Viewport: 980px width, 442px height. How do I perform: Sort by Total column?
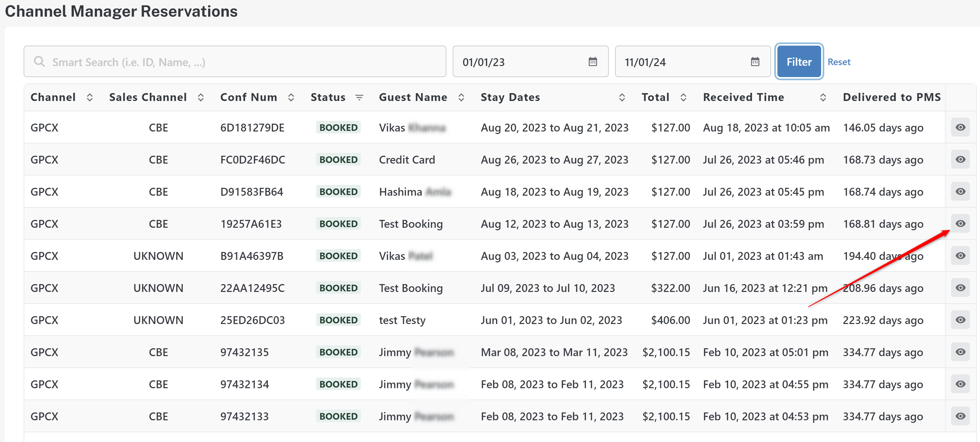pyautogui.click(x=683, y=98)
